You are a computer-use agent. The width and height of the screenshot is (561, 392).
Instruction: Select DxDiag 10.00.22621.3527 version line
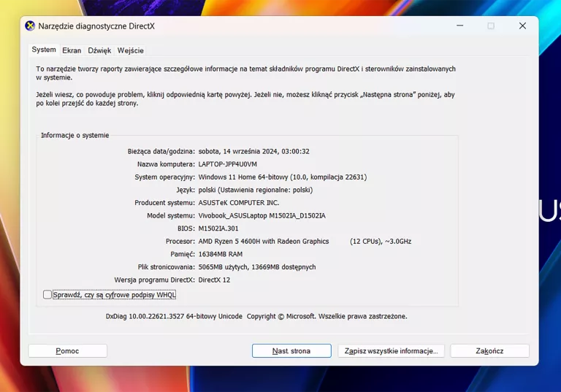pos(256,317)
